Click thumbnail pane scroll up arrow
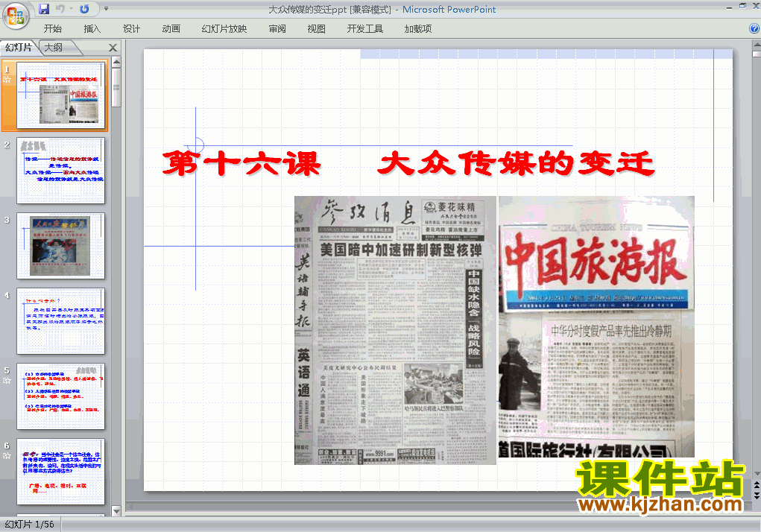761x532 pixels. (116, 62)
